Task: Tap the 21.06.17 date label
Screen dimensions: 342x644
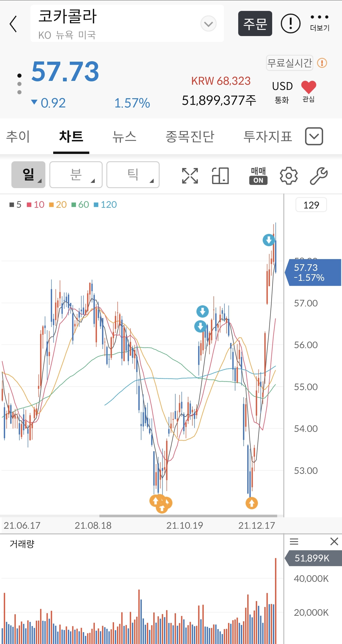Action: coord(22,525)
